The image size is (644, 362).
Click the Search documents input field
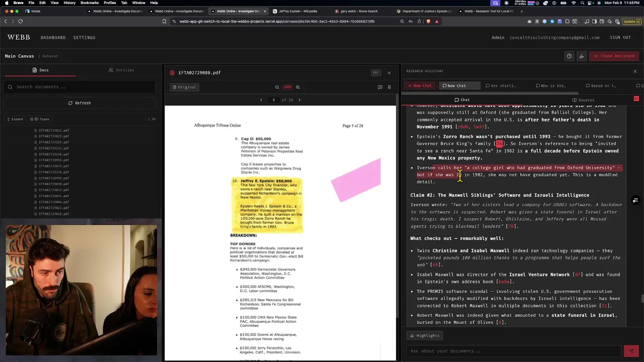tap(79, 87)
